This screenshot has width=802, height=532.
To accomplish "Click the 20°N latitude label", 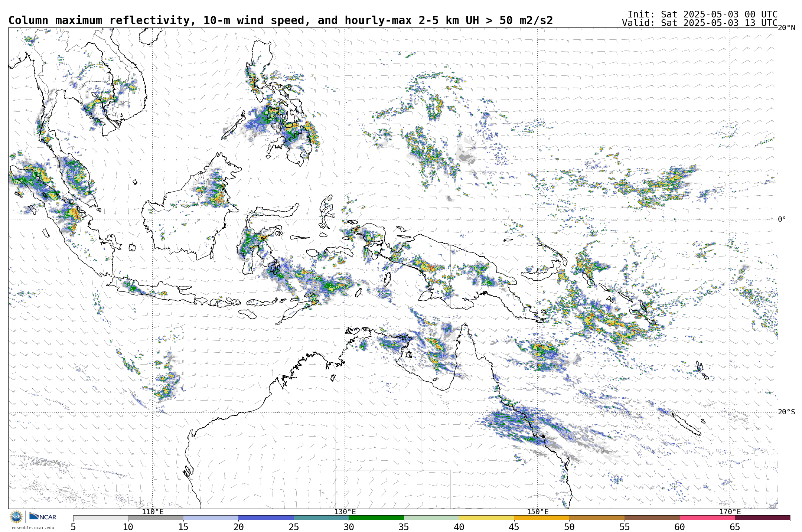I will [786, 28].
